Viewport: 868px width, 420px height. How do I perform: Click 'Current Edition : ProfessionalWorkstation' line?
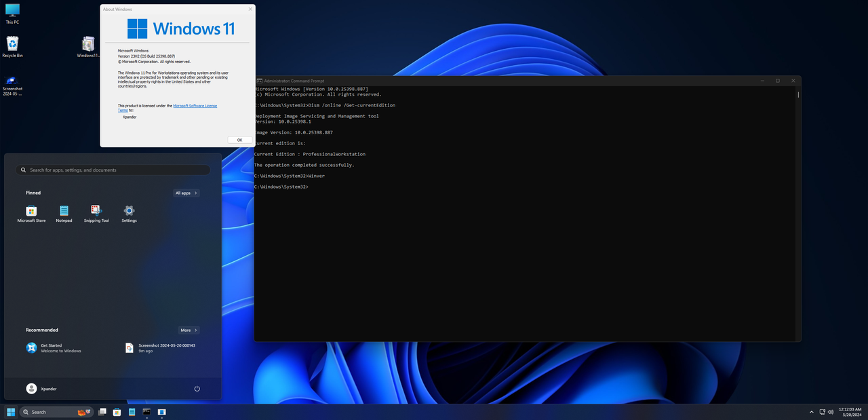pyautogui.click(x=310, y=154)
